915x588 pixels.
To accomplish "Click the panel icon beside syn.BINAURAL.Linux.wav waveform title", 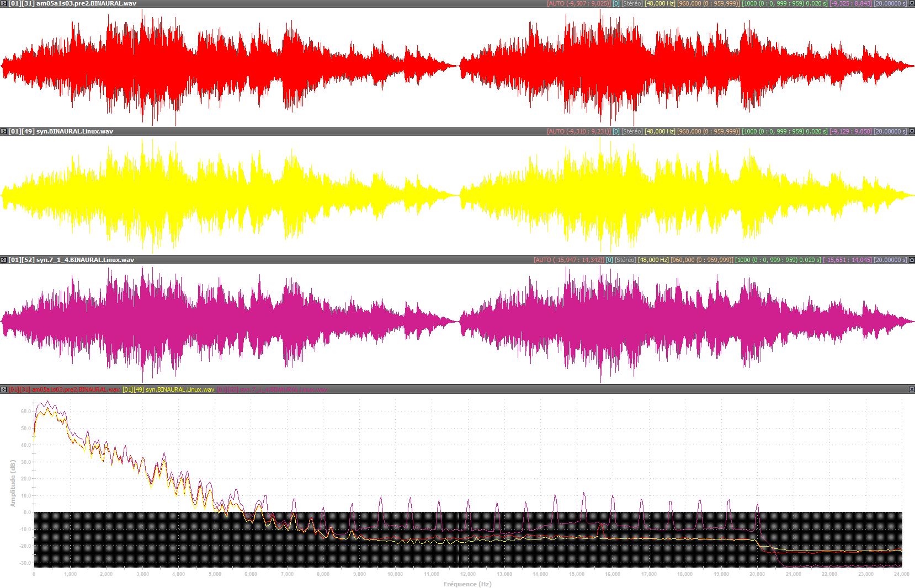I will click(3, 131).
